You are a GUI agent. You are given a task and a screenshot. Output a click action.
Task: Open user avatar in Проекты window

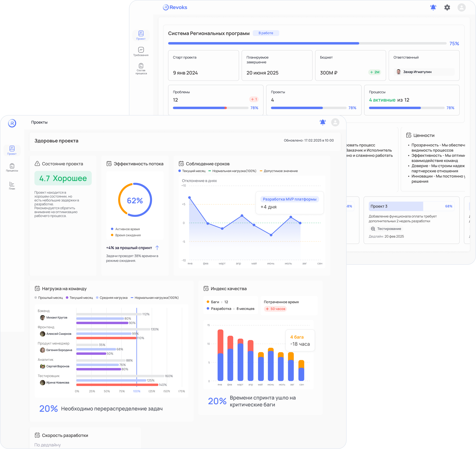(335, 122)
